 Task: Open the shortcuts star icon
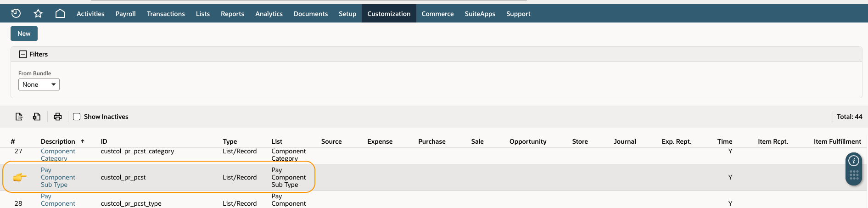[38, 13]
